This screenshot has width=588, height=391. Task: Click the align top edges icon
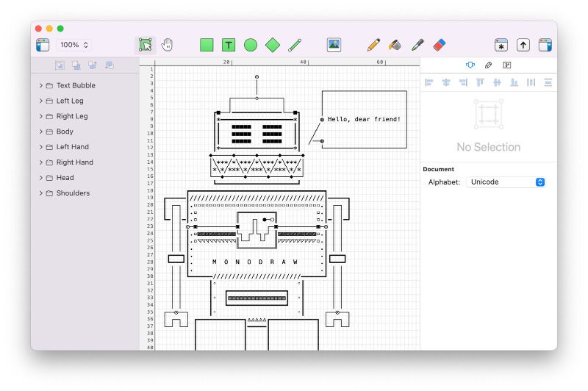pyautogui.click(x=480, y=82)
